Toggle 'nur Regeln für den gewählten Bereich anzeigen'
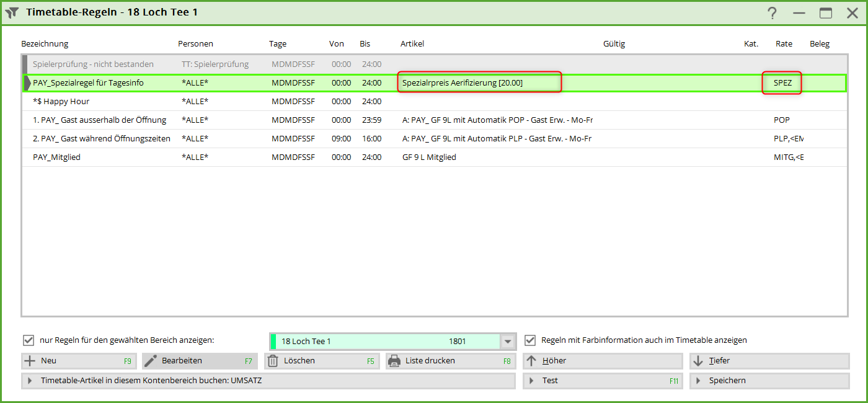The image size is (868, 403). coord(28,340)
